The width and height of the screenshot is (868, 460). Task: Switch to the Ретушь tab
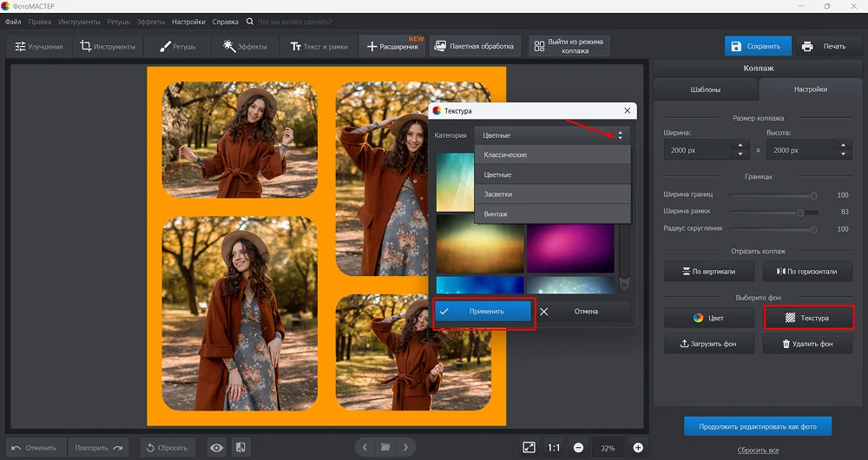tap(177, 47)
